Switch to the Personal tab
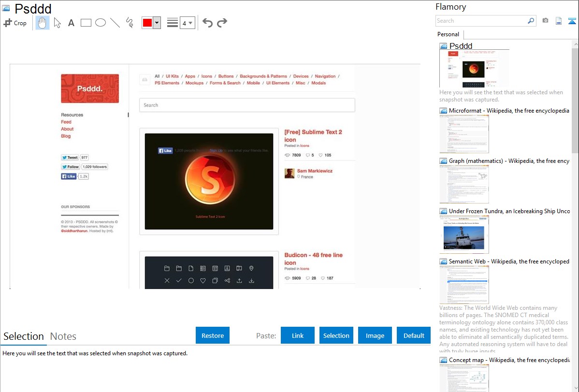Image resolution: width=579 pixels, height=392 pixels. click(x=448, y=34)
